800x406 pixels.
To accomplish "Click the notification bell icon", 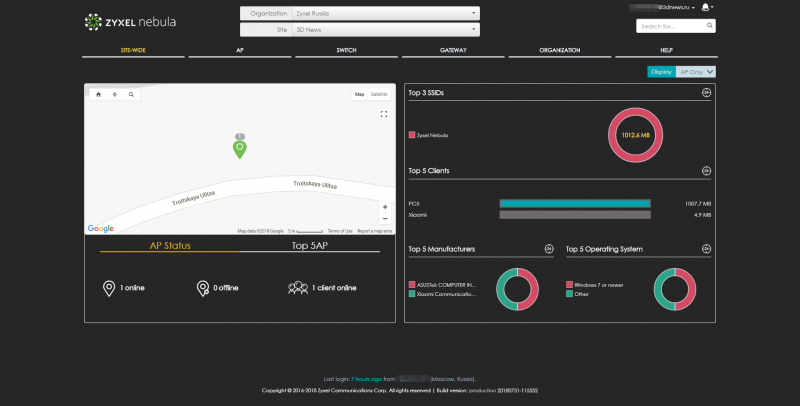I will coord(705,7).
